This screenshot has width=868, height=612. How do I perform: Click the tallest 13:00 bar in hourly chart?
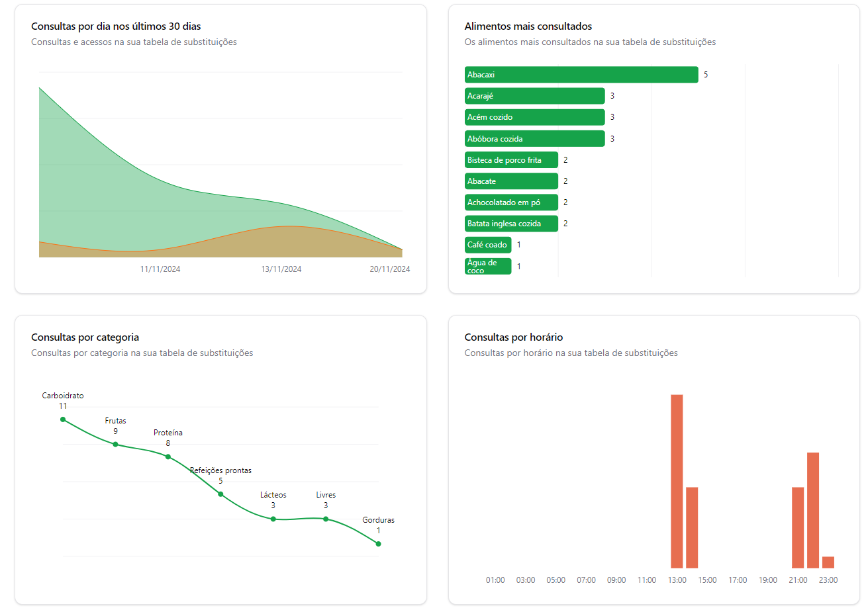677,482
